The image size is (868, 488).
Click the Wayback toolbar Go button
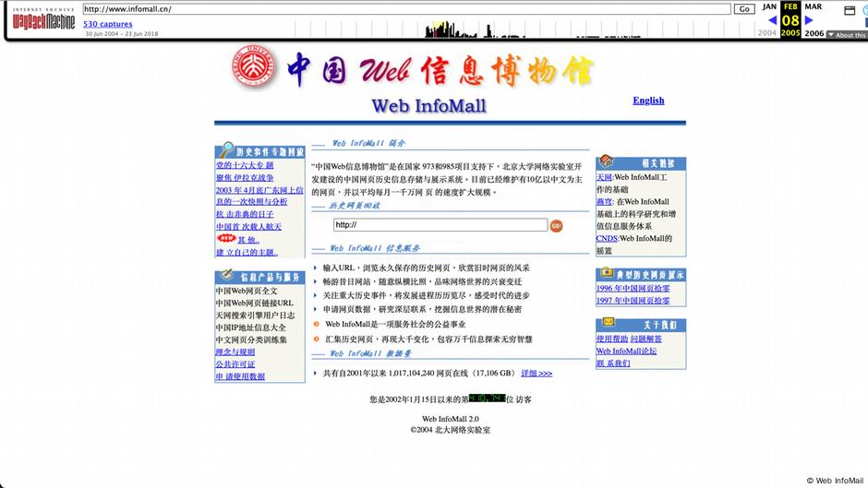click(x=744, y=9)
